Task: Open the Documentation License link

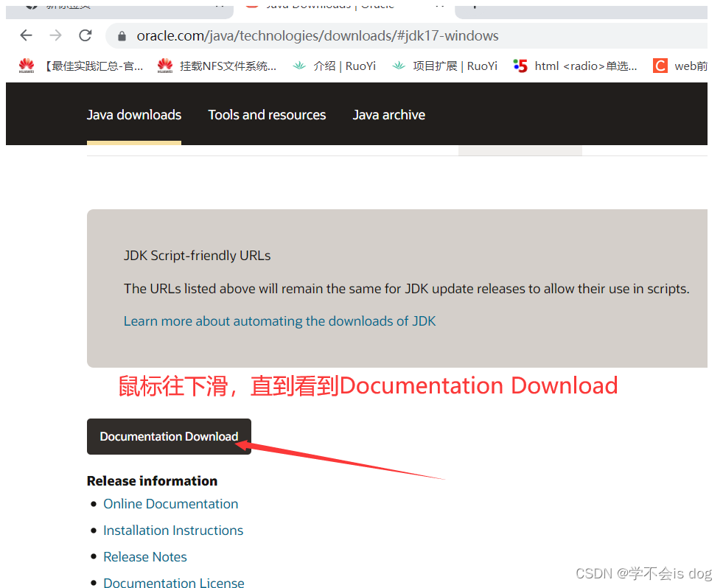Action: coord(174,582)
